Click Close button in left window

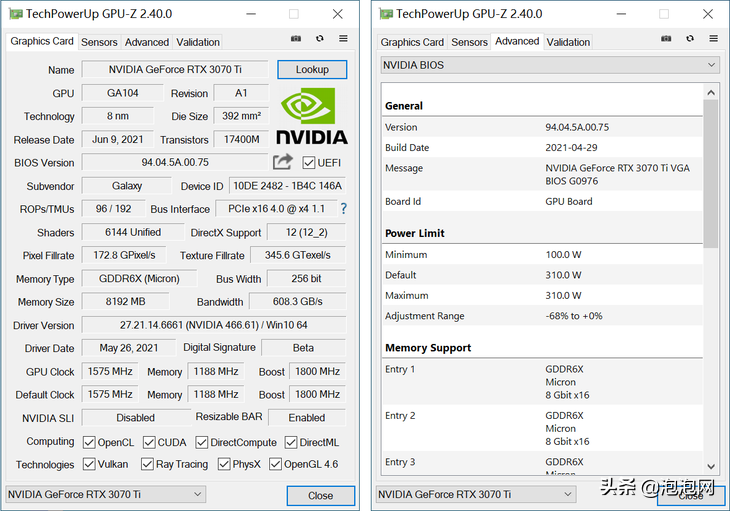(321, 496)
